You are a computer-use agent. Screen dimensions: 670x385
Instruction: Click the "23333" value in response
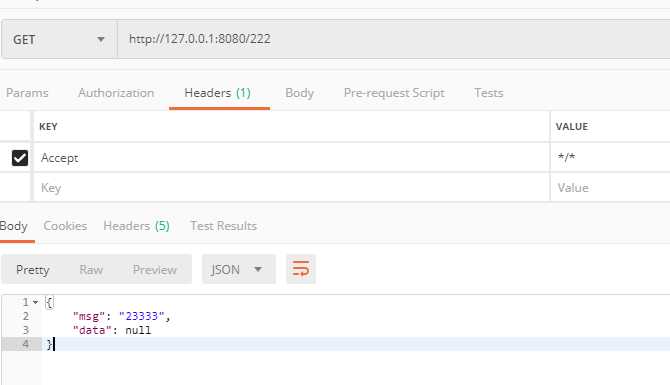pyautogui.click(x=142, y=316)
